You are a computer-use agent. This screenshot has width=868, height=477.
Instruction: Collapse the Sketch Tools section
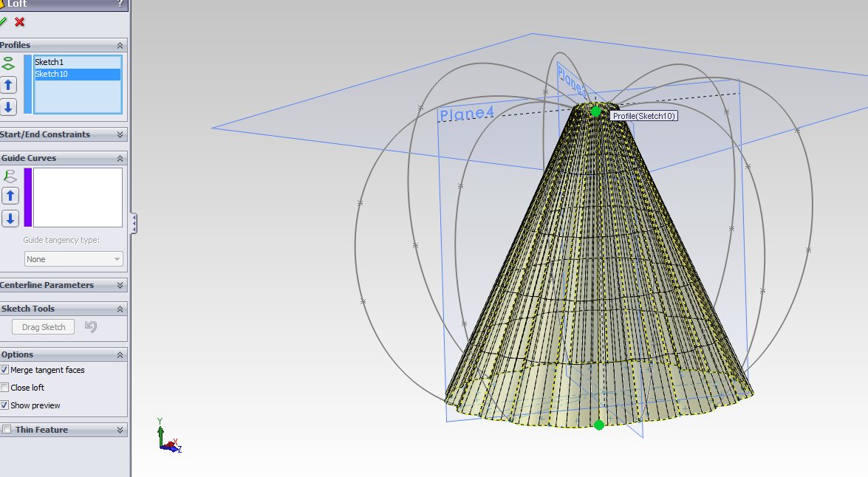120,309
